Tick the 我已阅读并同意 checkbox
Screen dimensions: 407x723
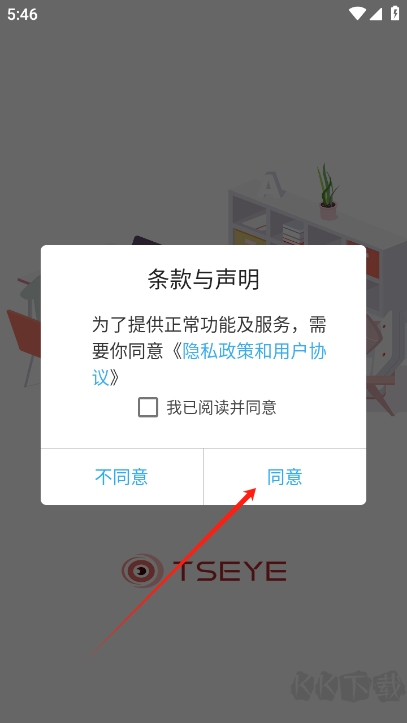[x=148, y=407]
